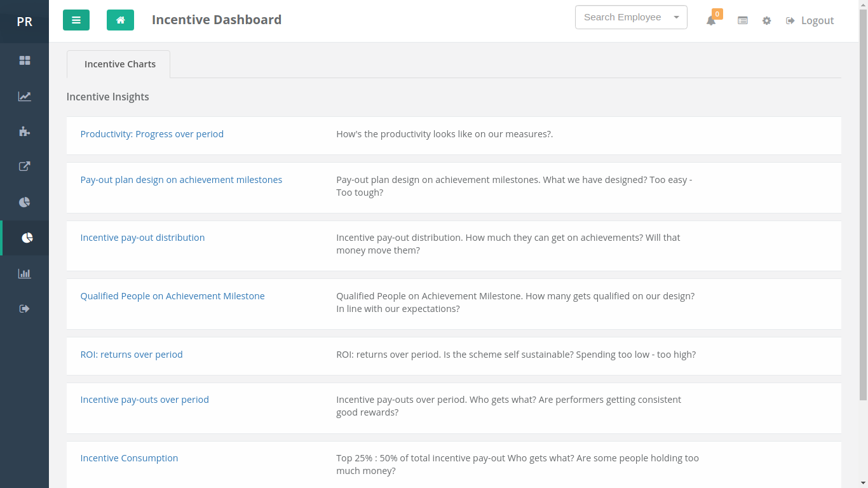Open the grid dashboard icon in sidebar
868x488 pixels.
(x=25, y=60)
